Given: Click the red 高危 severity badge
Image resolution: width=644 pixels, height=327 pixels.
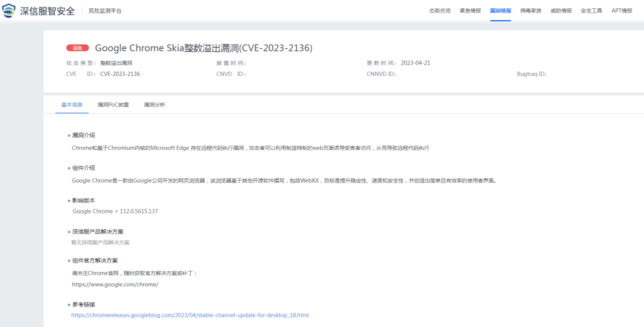Looking at the screenshot, I should [78, 48].
